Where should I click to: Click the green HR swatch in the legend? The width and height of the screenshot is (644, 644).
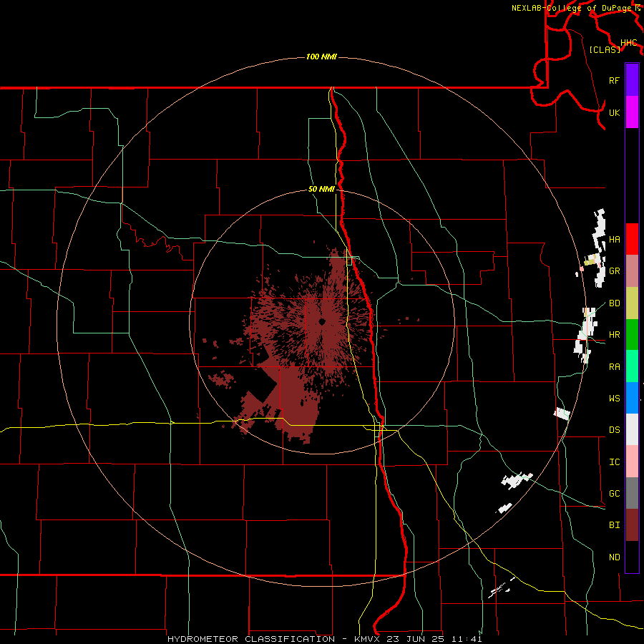pyautogui.click(x=632, y=335)
